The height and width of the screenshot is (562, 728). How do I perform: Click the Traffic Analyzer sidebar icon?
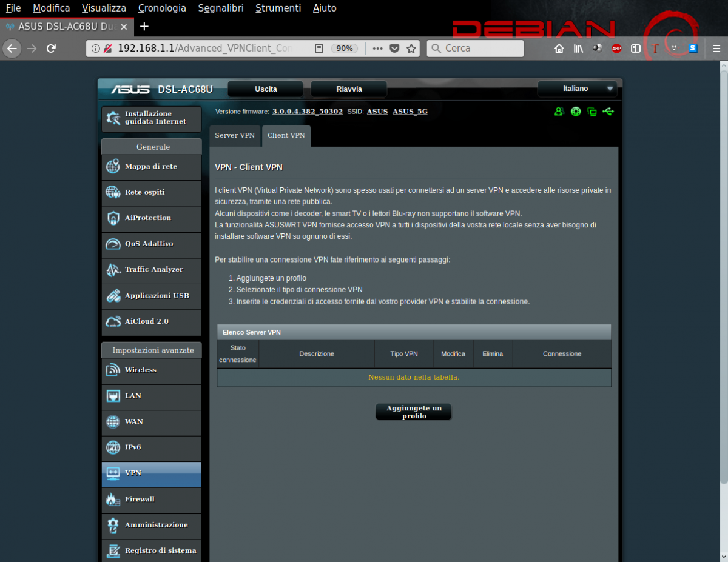coord(113,270)
